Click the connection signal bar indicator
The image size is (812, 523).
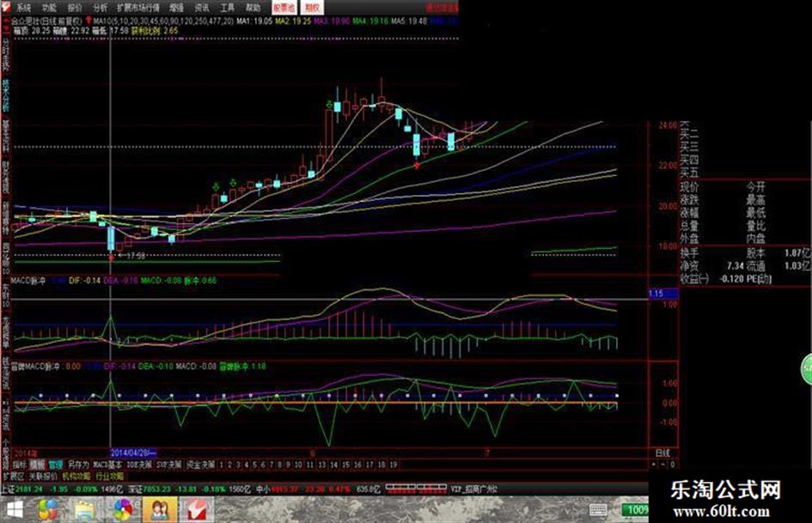[x=416, y=489]
